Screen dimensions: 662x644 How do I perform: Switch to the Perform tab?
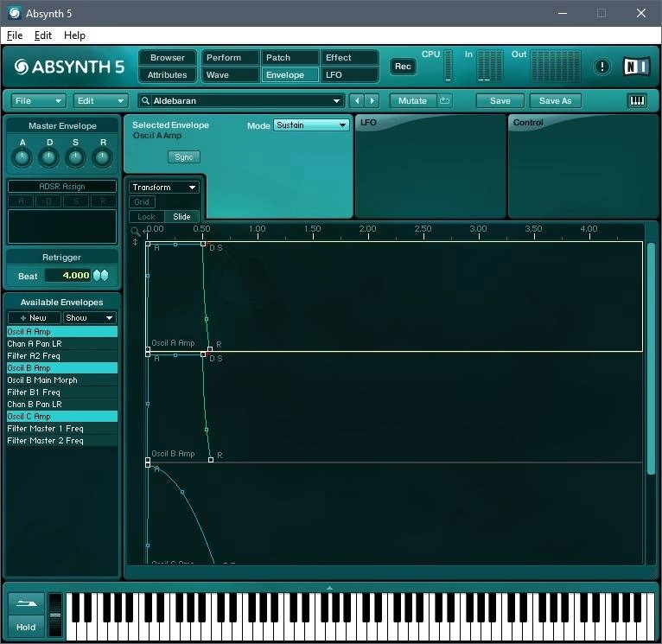pos(230,57)
